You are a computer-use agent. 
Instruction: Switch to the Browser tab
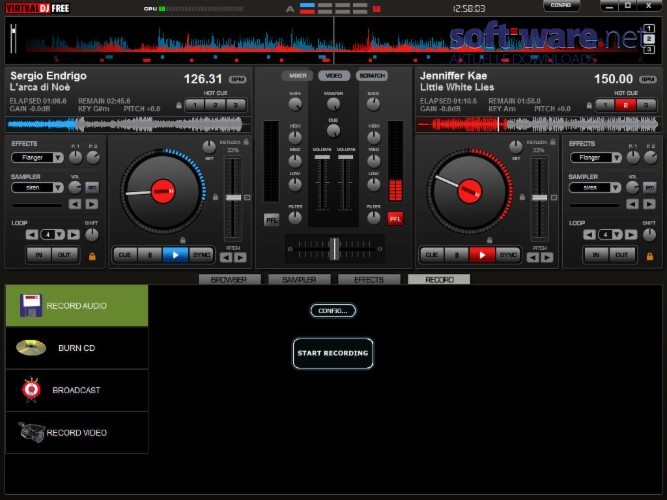(229, 280)
